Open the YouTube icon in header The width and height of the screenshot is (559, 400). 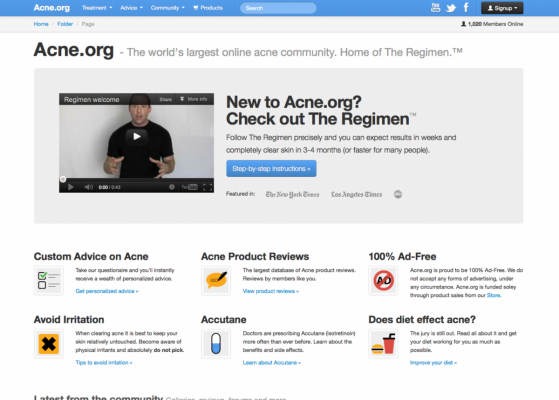[x=435, y=7]
